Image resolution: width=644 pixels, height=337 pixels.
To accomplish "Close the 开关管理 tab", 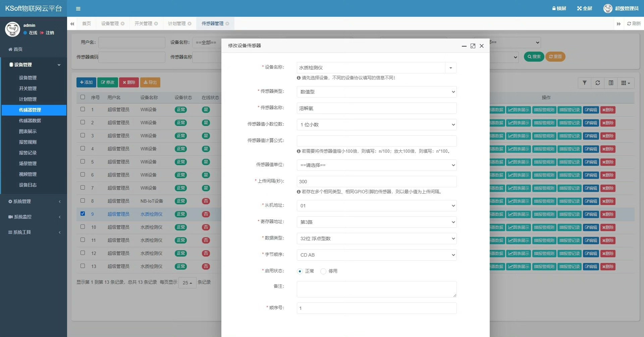I will [156, 23].
